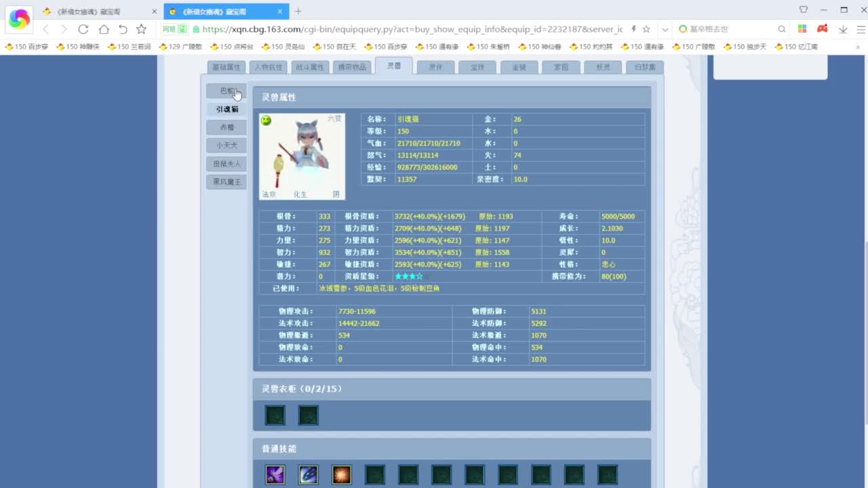The width and height of the screenshot is (868, 488).
Task: Switch to the 基础属性 tab
Action: (x=226, y=67)
